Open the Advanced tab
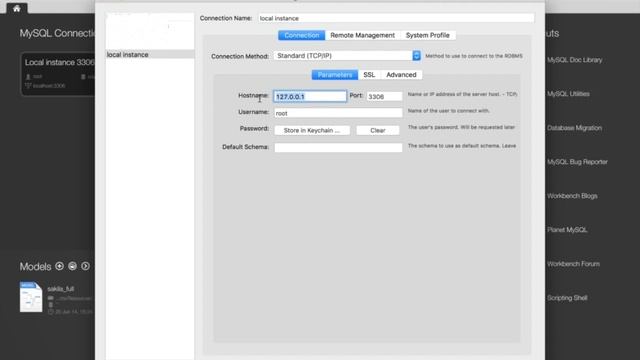Viewport: 640px width, 360px height. coord(401,75)
